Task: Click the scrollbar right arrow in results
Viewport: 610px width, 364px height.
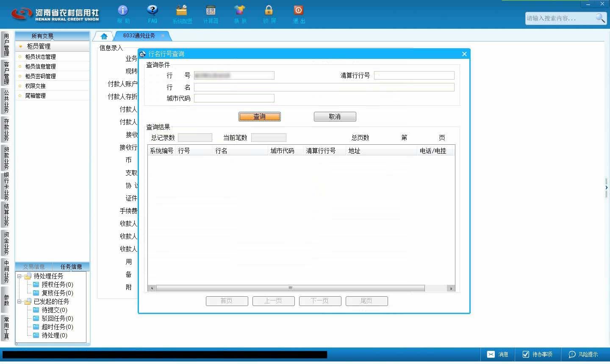Action: coord(451,288)
